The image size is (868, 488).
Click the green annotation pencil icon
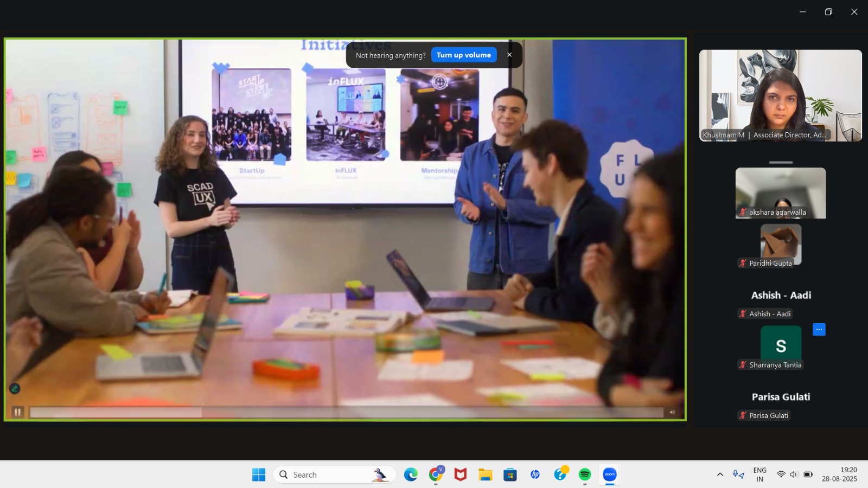coord(15,388)
